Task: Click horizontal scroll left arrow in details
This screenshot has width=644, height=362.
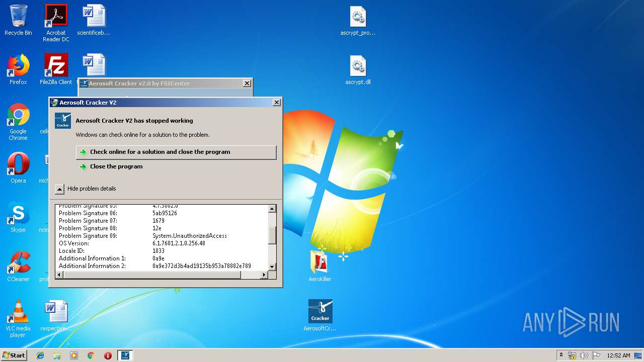Action: click(59, 275)
